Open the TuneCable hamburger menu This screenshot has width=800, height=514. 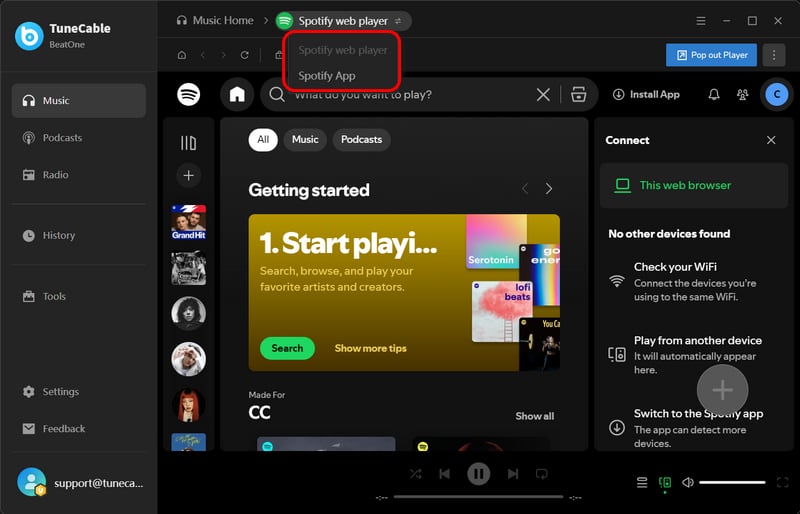701,21
